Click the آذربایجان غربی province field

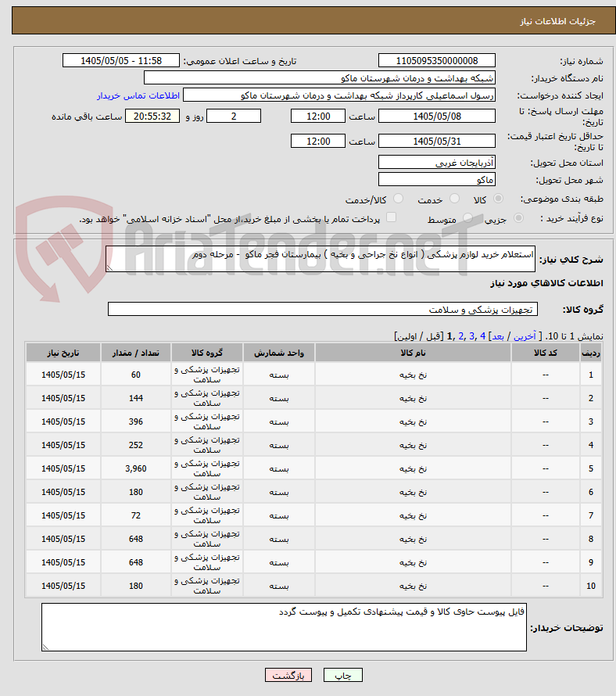tap(437, 162)
